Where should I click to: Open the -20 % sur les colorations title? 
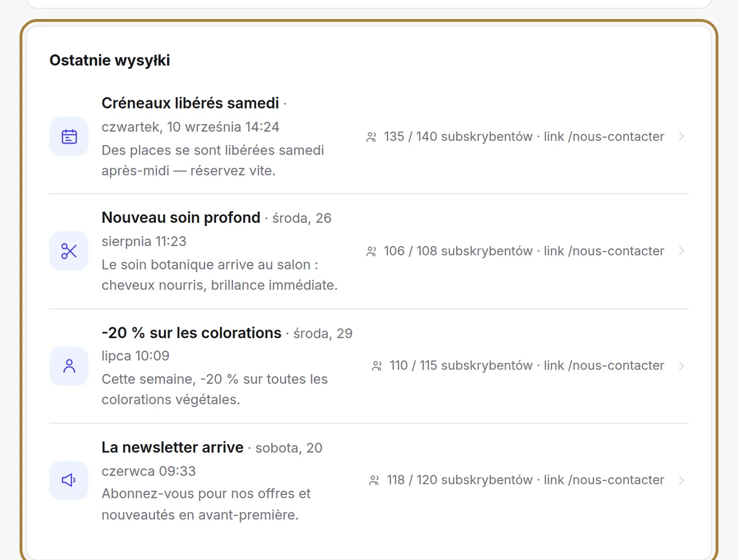[192, 333]
